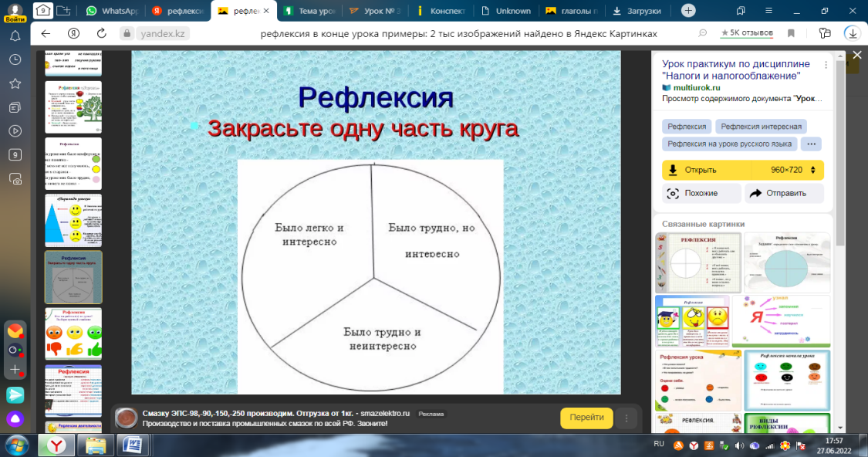Open a new tab with plus button
This screenshot has height=457, width=868.
coord(688,11)
